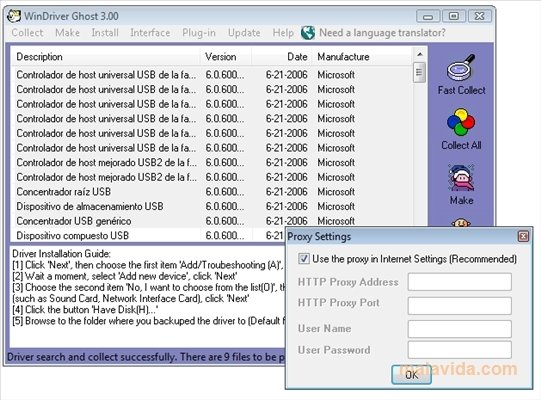Select 'Dispositivo de almacenamiento USB' row
This screenshot has height=400, width=541.
pos(211,206)
